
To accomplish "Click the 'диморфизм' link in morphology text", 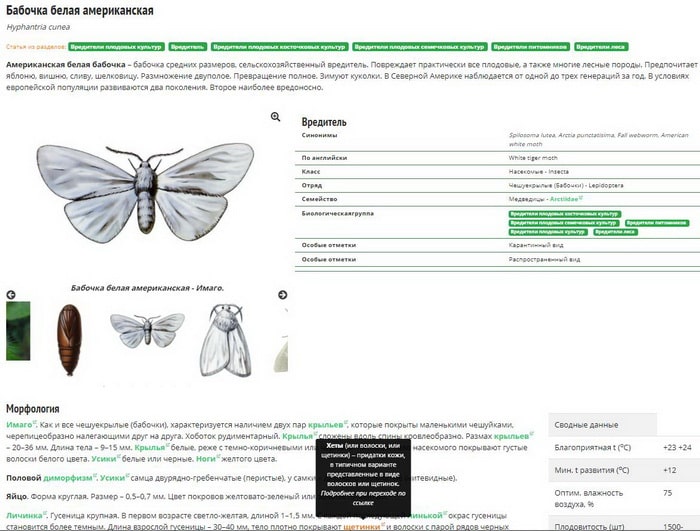I will pyautogui.click(x=65, y=478).
